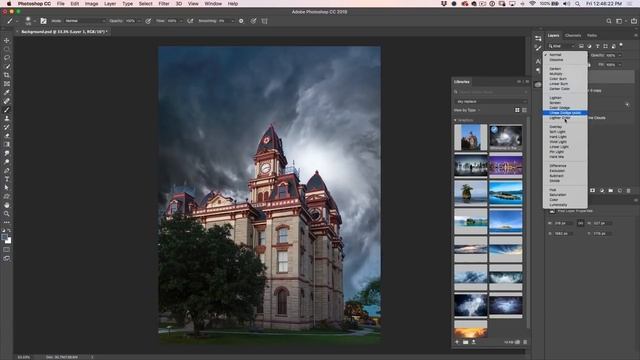Open smoothing options gear icon
This screenshot has height=360, width=640.
point(241,21)
